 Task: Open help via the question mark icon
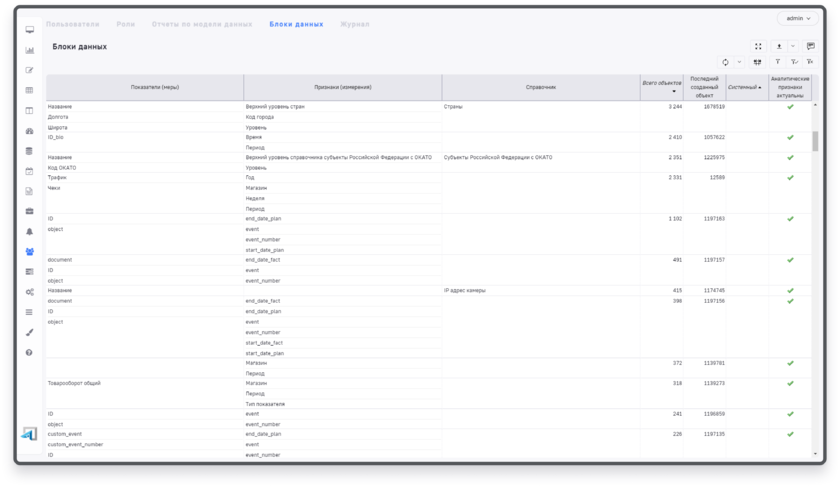click(29, 353)
